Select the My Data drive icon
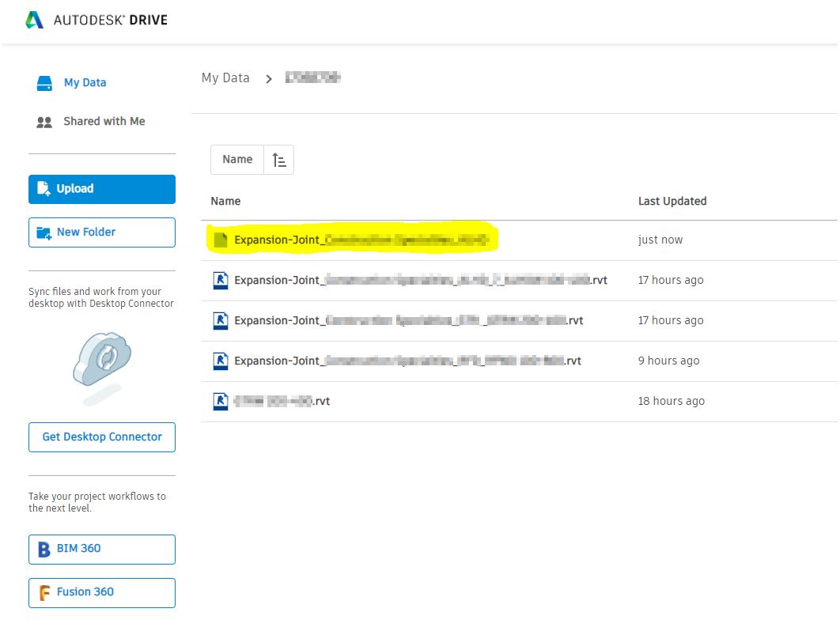Image resolution: width=840 pixels, height=631 pixels. (x=45, y=82)
